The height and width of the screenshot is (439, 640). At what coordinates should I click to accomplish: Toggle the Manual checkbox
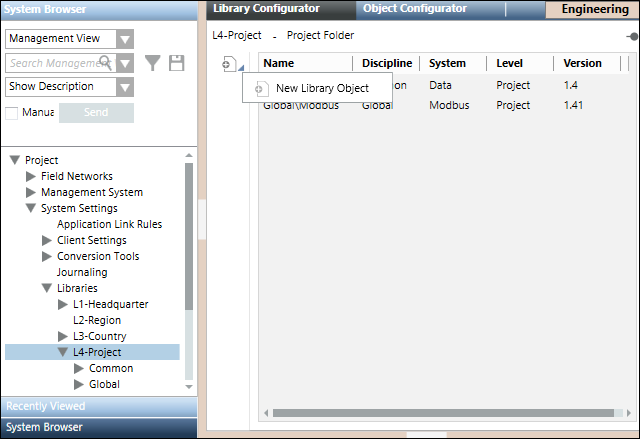pyautogui.click(x=12, y=112)
